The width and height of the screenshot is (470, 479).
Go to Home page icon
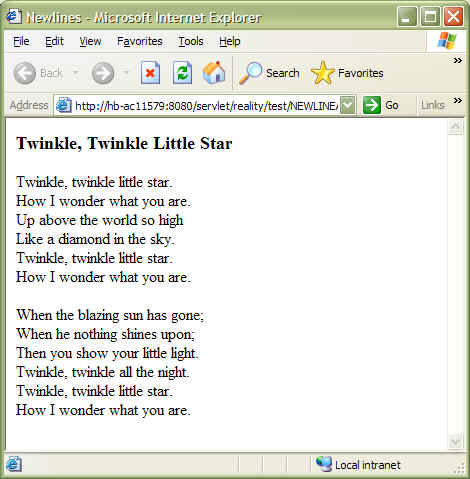[x=214, y=72]
